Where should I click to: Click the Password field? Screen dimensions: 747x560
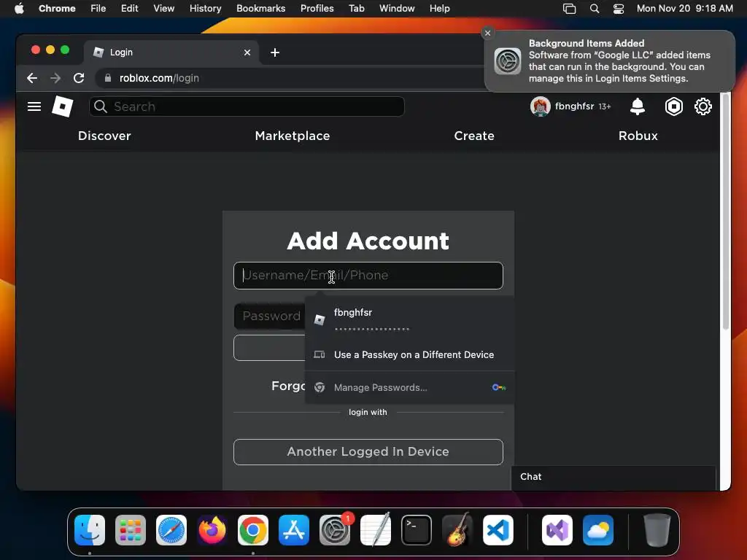coord(270,316)
